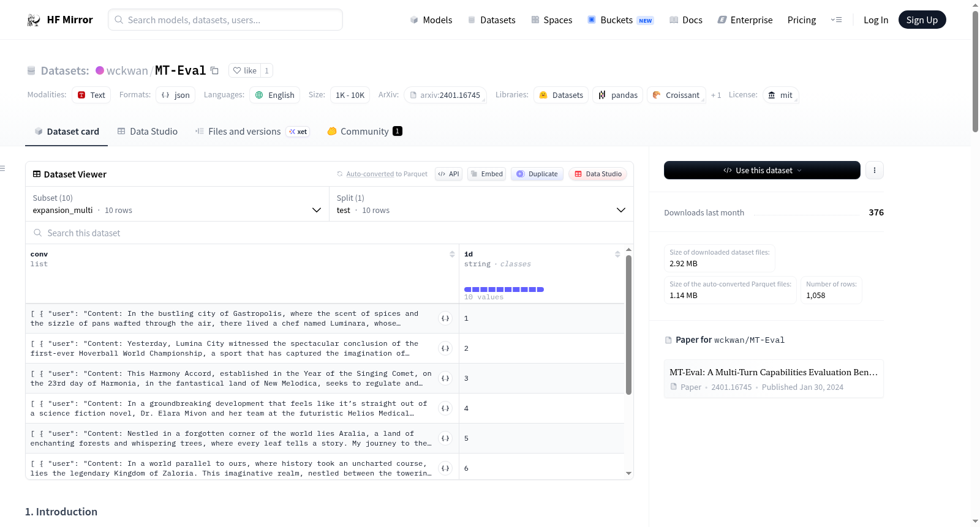Open the Subset expansion_multi dropdown

pos(177,204)
